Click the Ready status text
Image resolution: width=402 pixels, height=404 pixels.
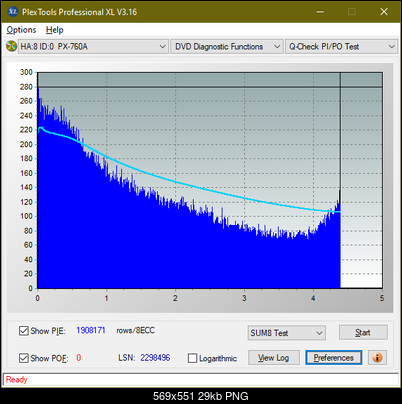[16, 380]
